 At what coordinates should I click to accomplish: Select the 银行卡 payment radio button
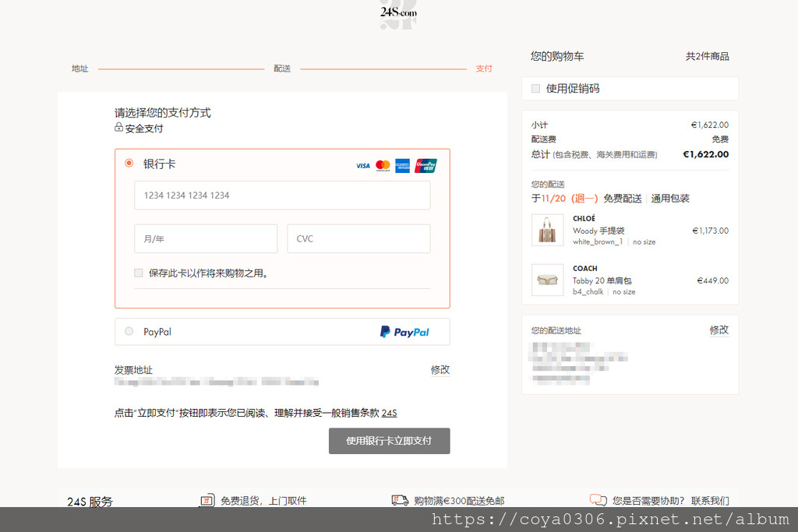coord(129,164)
